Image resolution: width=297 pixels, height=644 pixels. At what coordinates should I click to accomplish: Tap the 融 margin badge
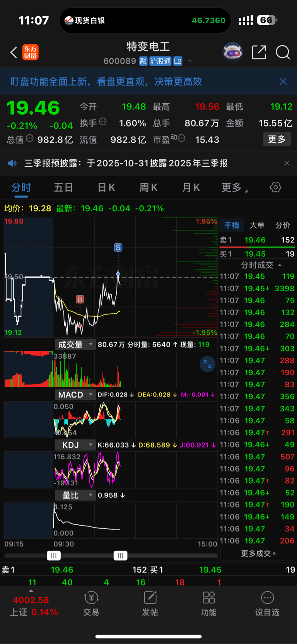coord(143,61)
